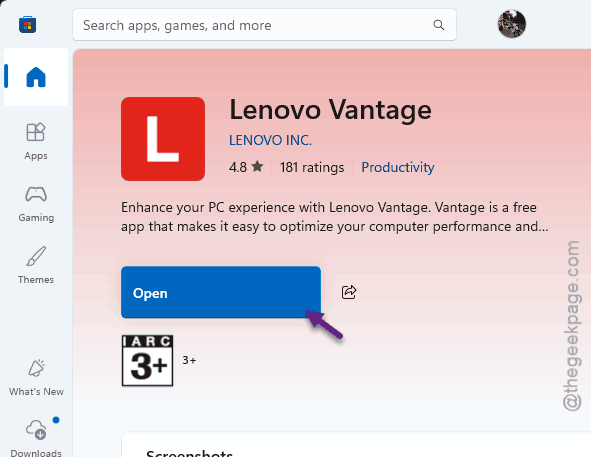
Task: Open the Themes section in sidebar
Action: tap(36, 265)
